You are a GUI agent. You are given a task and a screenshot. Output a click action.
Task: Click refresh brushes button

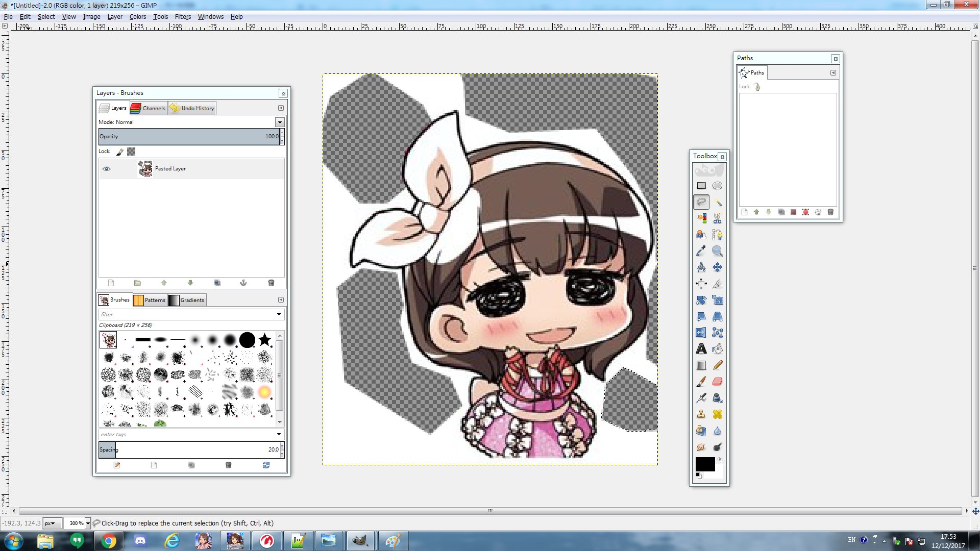click(x=266, y=465)
